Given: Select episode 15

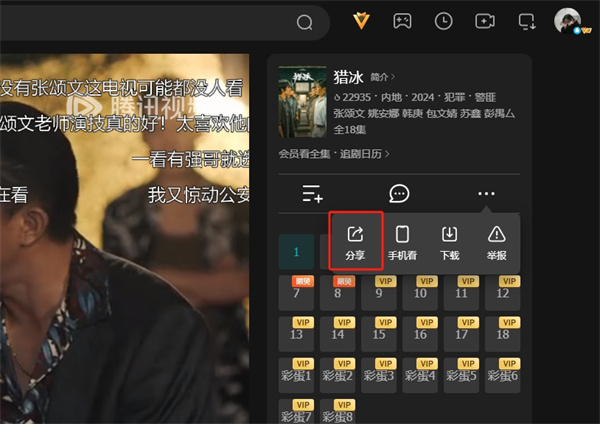Looking at the screenshot, I should tap(379, 334).
